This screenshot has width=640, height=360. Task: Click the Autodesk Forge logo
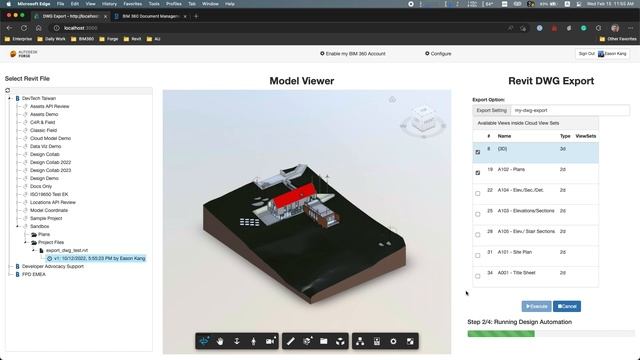point(24,54)
